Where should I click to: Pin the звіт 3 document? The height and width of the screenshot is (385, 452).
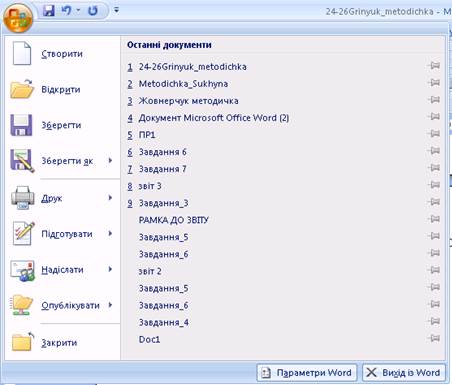point(434,185)
